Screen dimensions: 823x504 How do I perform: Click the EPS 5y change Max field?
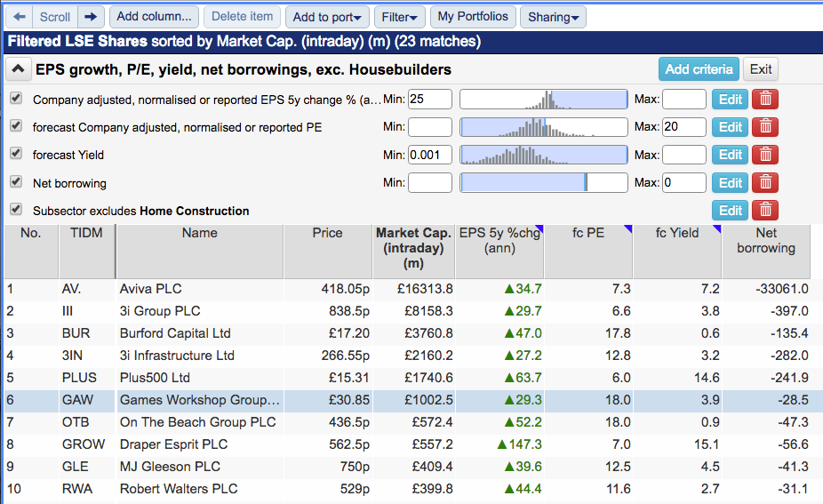tap(684, 99)
